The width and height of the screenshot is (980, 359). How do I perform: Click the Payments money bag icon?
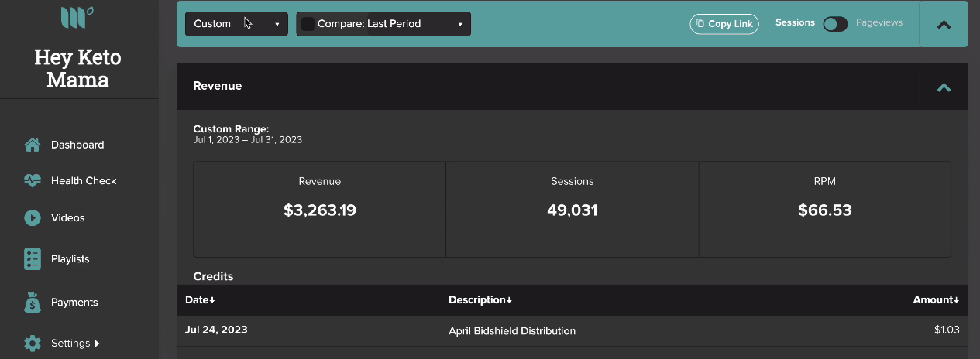pyautogui.click(x=32, y=303)
